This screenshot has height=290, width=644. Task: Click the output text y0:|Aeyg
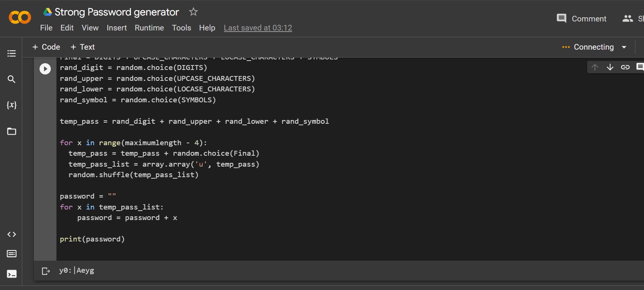pos(76,270)
